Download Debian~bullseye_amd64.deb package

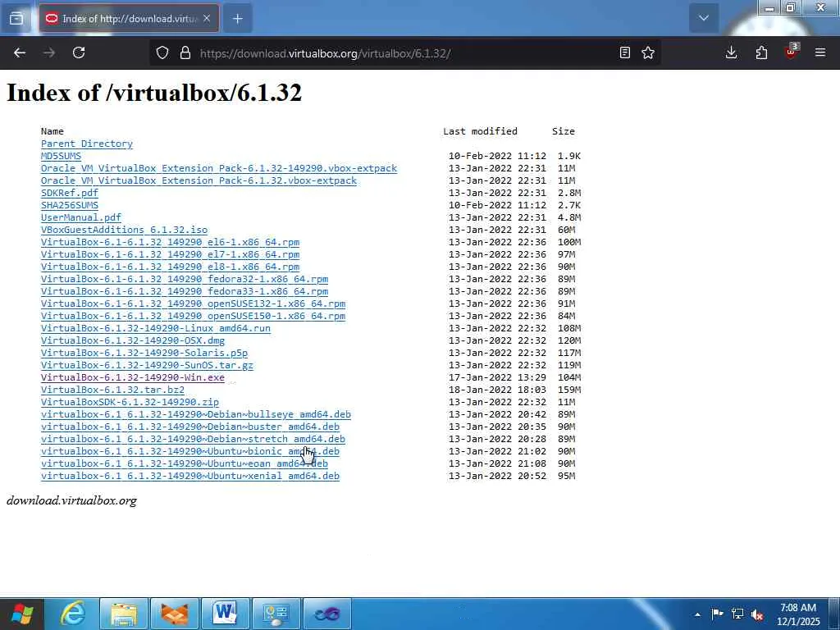196,414
